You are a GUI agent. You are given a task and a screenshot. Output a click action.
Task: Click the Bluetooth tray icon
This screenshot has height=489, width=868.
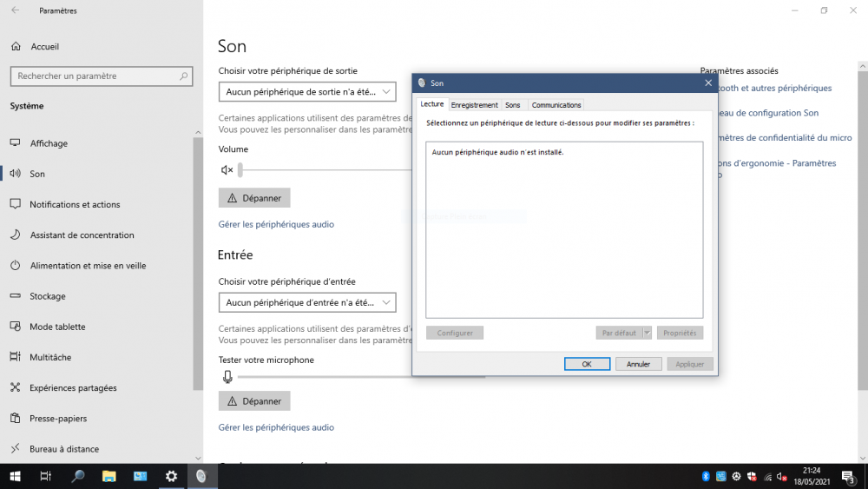click(706, 477)
